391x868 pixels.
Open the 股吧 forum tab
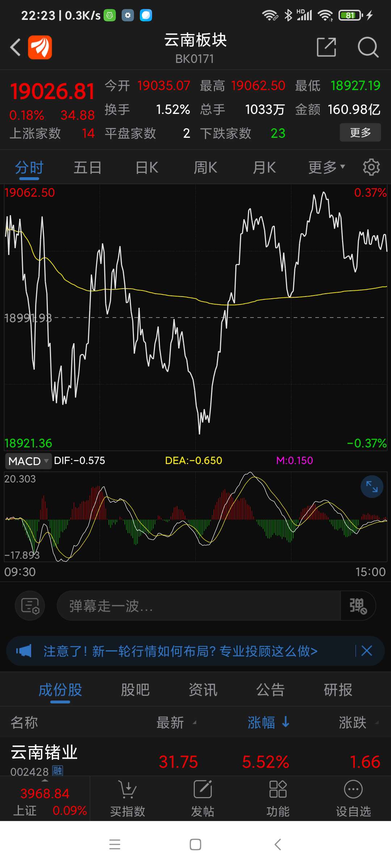tap(135, 690)
